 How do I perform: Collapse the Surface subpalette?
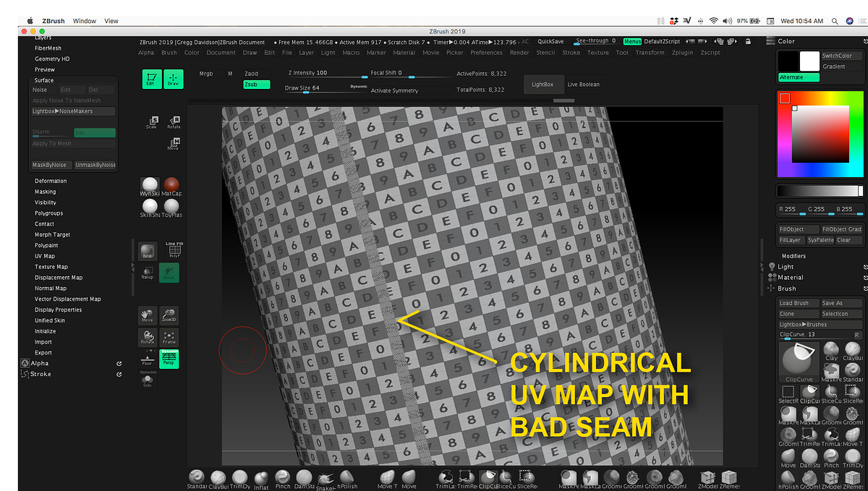pyautogui.click(x=44, y=80)
